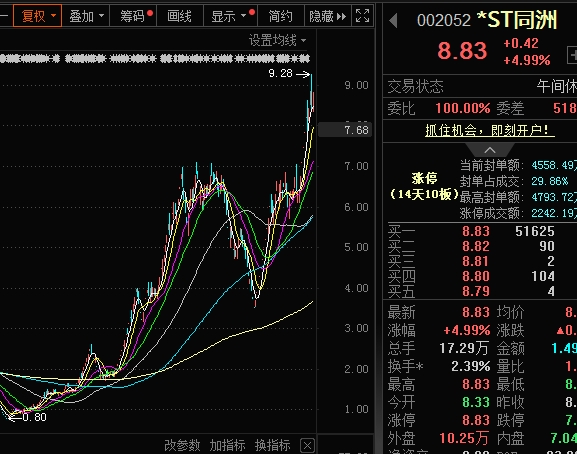Image resolution: width=577 pixels, height=454 pixels.
Task: Click the plus icon next to +4.99%
Action: pyautogui.click(x=572, y=56)
